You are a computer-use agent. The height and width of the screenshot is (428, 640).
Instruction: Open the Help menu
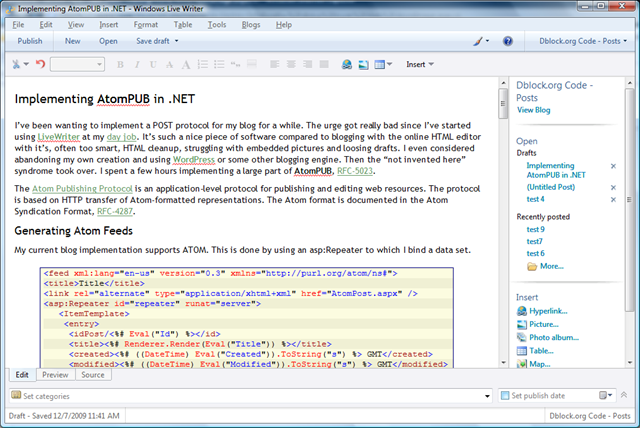point(284,25)
